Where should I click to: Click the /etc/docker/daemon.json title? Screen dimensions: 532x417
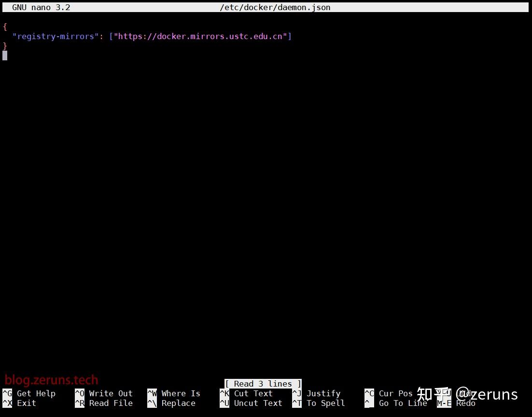[x=275, y=7]
